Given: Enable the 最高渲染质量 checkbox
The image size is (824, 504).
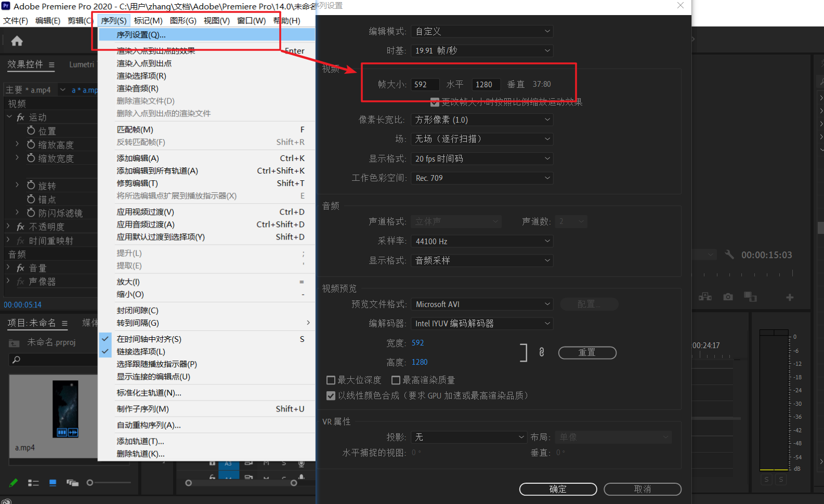Looking at the screenshot, I should [x=396, y=380].
